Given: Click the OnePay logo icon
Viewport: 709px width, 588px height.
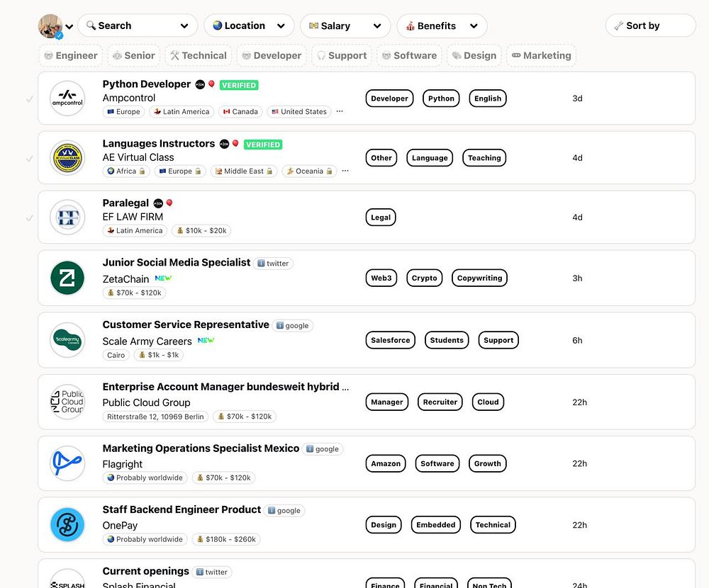Looking at the screenshot, I should tap(67, 525).
